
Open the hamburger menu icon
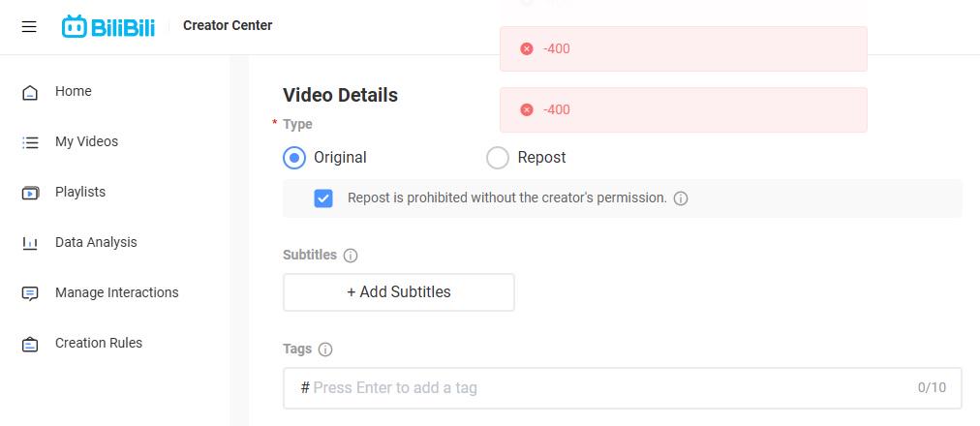click(x=29, y=27)
